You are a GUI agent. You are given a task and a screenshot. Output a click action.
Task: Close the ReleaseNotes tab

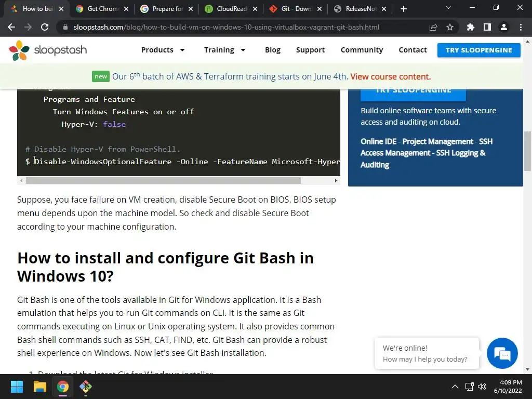coord(384,9)
